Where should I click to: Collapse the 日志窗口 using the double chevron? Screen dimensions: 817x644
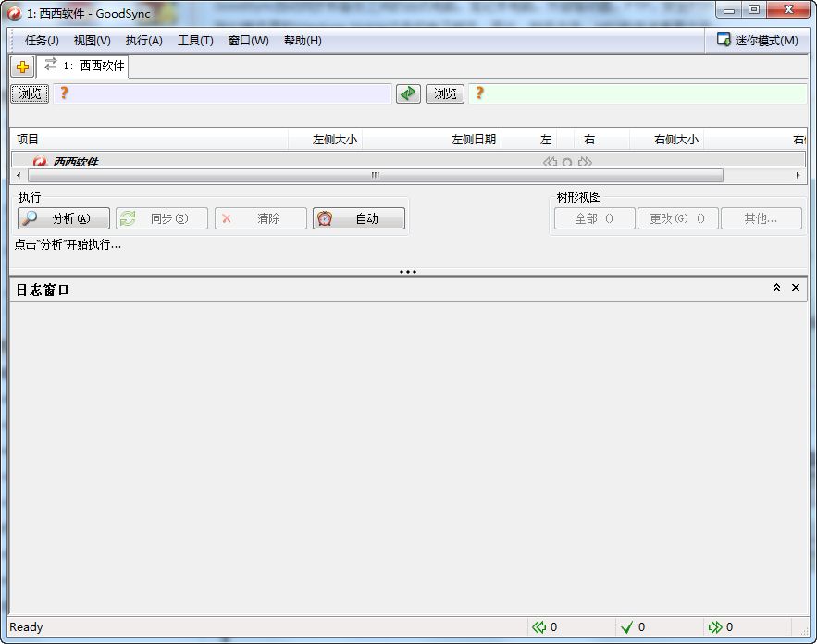coord(776,288)
